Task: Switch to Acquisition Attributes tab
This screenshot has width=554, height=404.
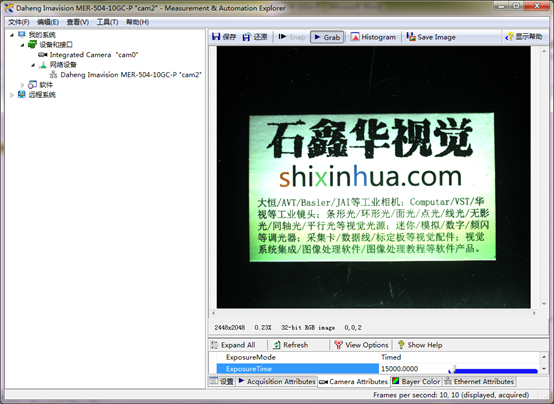Action: pos(277,381)
